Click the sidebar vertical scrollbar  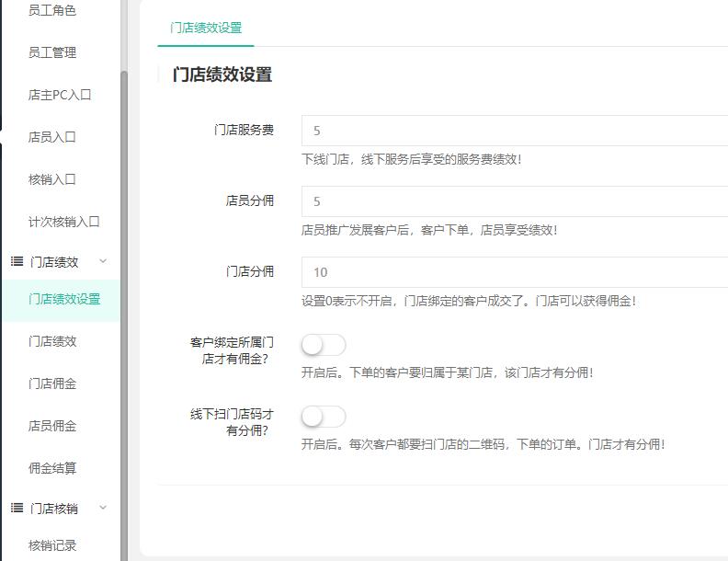coord(124,315)
